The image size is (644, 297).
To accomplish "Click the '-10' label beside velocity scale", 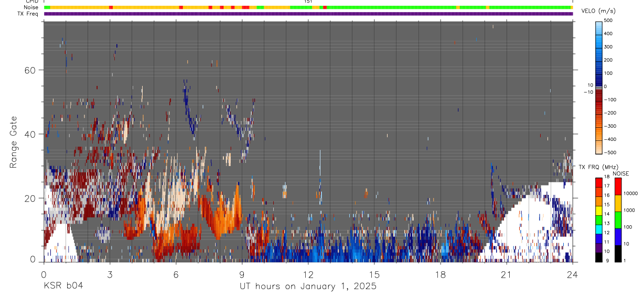I will coord(589,92).
